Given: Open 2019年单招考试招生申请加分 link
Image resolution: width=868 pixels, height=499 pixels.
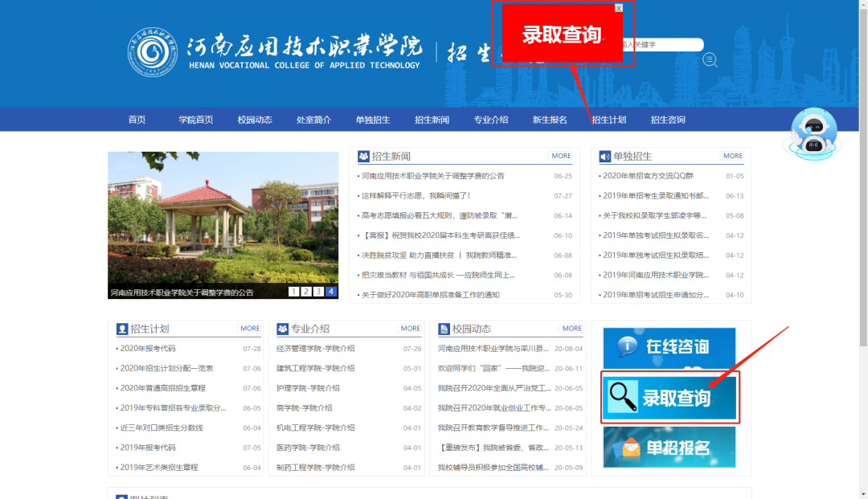Looking at the screenshot, I should [656, 295].
